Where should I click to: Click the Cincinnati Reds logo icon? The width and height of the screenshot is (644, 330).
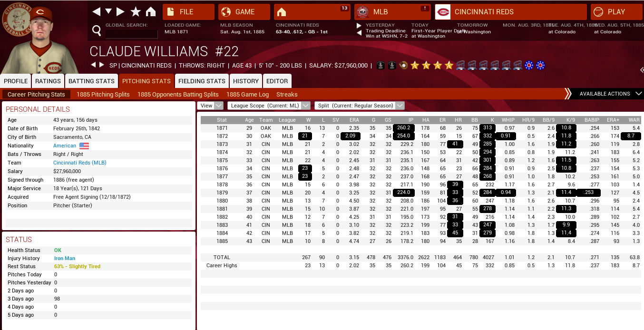pos(442,12)
